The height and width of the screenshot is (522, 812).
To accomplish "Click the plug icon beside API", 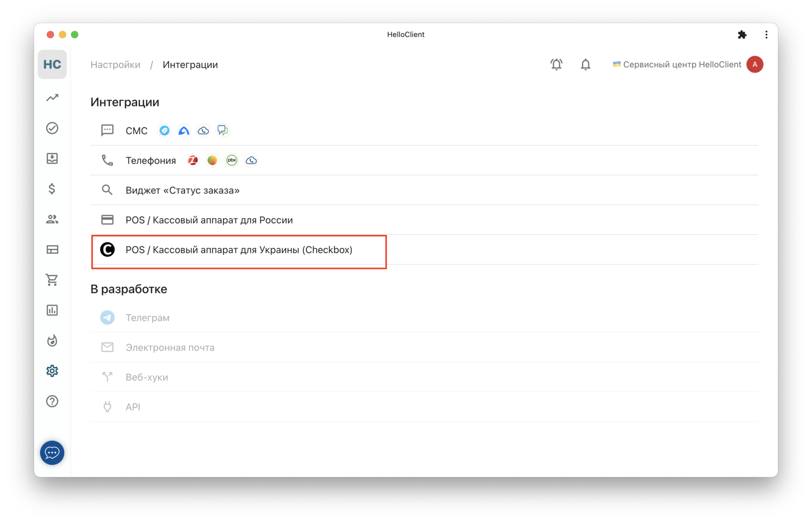I will click(x=107, y=407).
